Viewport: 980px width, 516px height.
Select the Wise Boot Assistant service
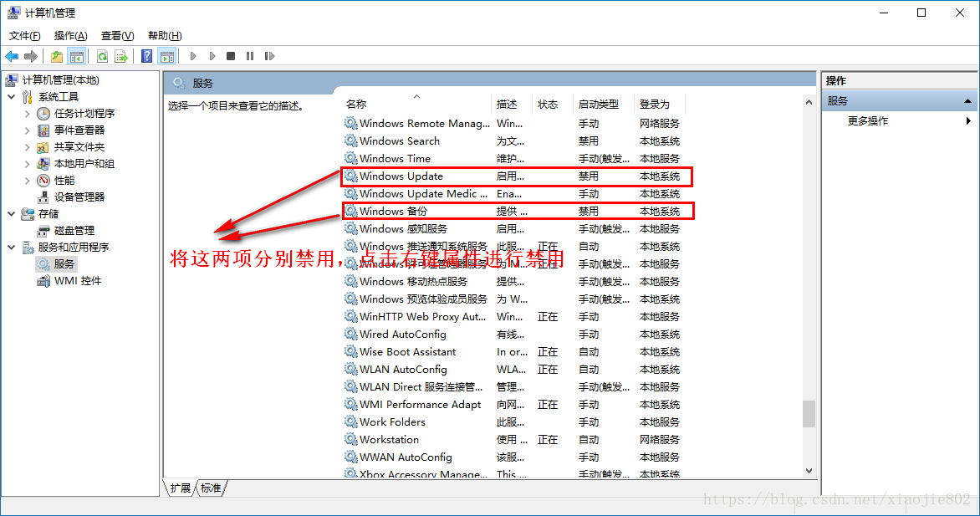pos(513,352)
